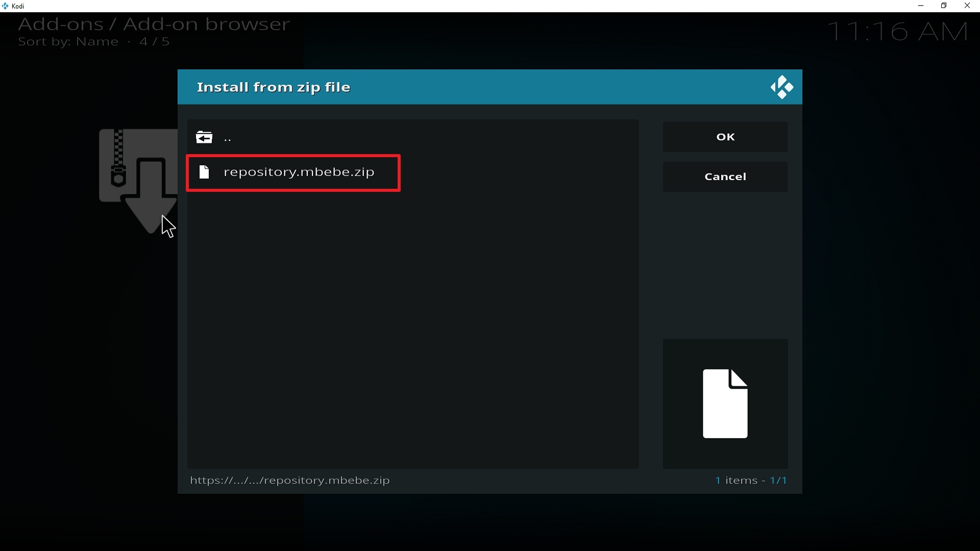Screen dimensions: 980x551
Task: Close the Kodi application window
Action: pyautogui.click(x=968, y=6)
